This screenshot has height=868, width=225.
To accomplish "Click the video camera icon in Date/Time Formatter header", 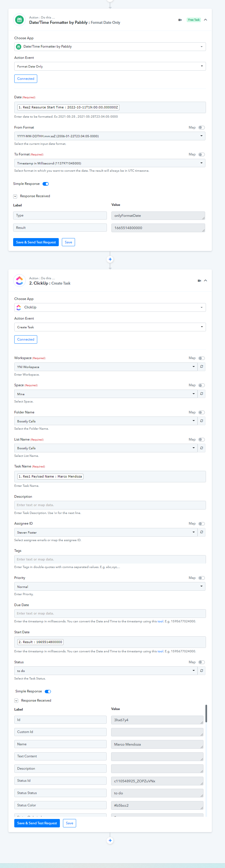I will tap(180, 20).
